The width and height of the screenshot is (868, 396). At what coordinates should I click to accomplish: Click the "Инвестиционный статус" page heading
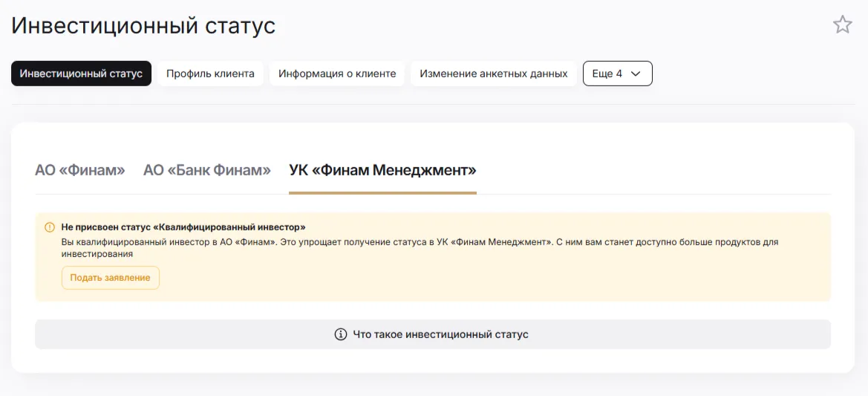143,26
